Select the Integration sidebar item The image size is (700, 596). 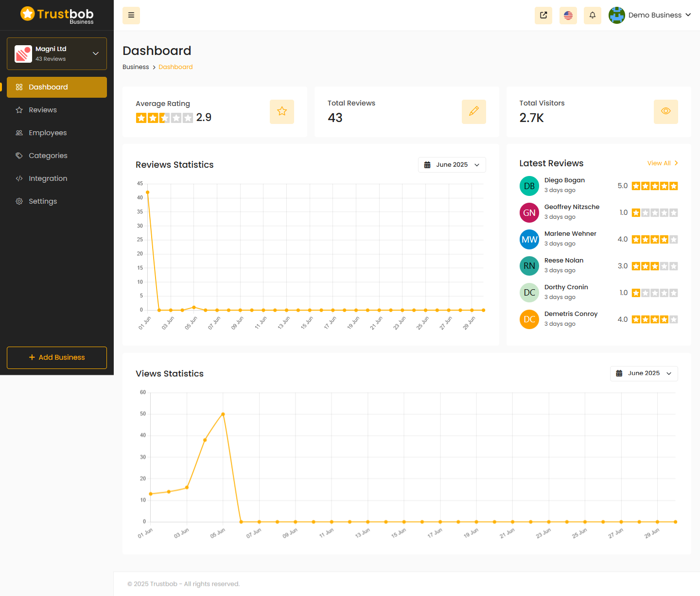coord(48,178)
